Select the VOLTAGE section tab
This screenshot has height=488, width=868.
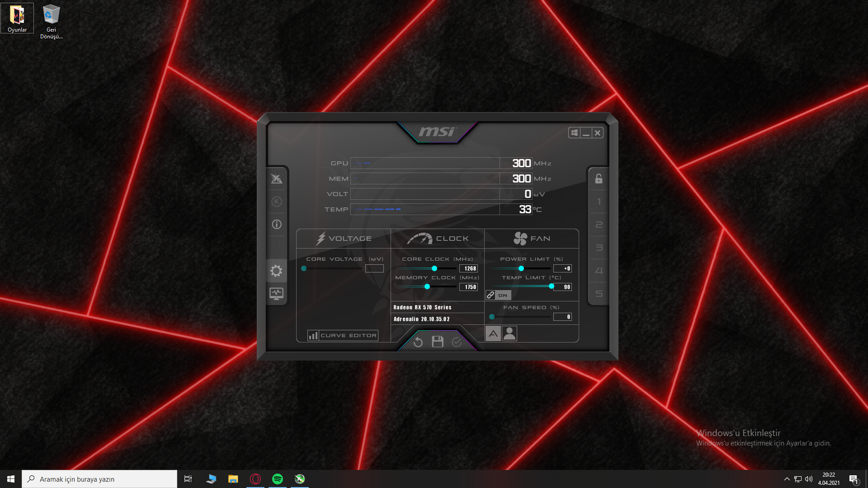(343, 238)
